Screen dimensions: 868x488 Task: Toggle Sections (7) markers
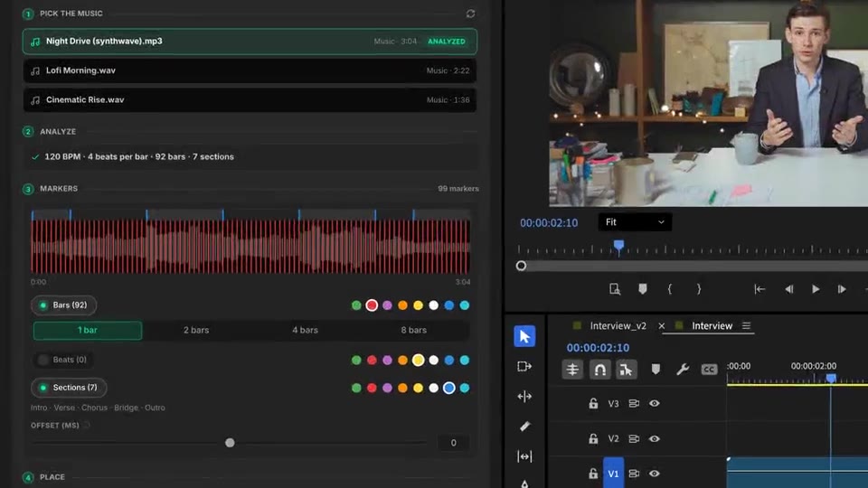point(69,388)
